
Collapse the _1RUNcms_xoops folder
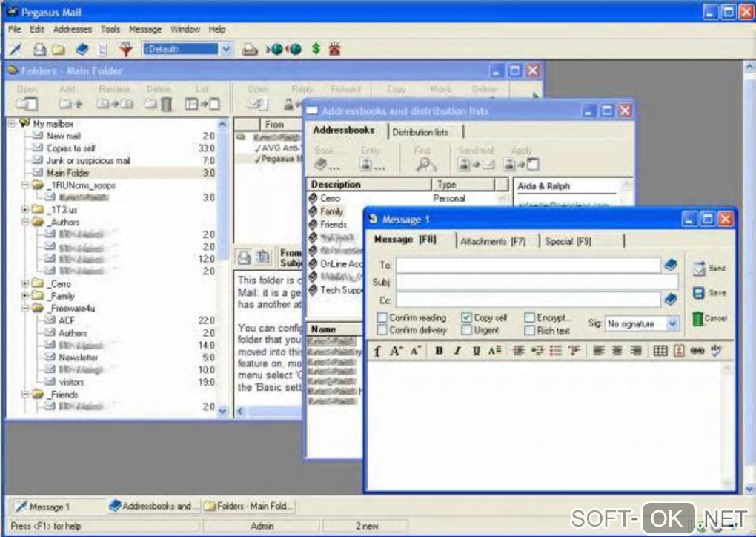[24, 185]
